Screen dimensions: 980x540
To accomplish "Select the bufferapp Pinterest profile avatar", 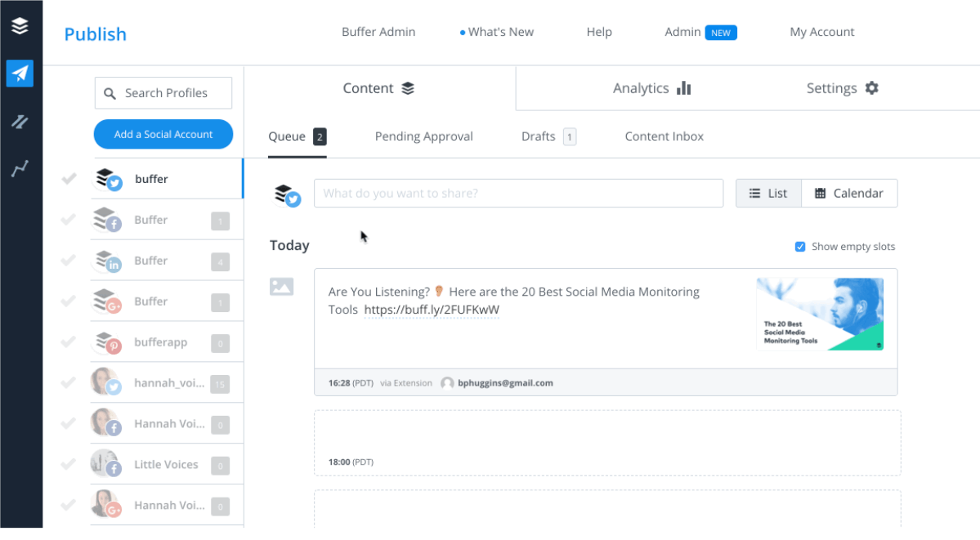I will (107, 342).
